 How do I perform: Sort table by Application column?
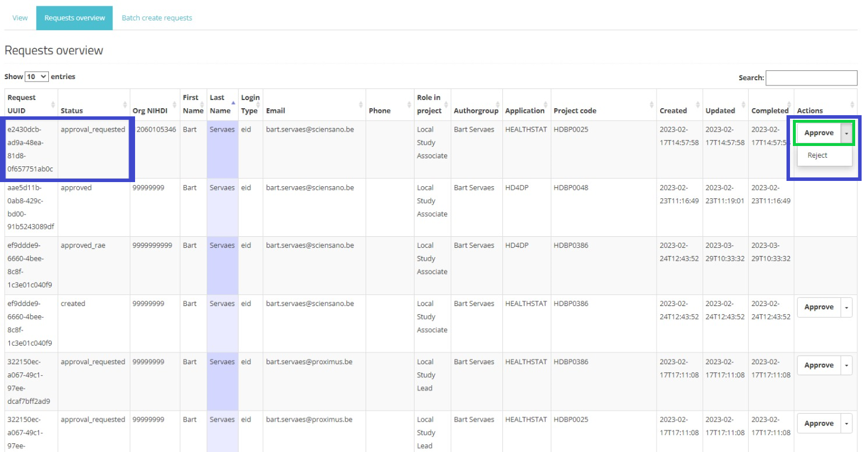click(x=525, y=111)
